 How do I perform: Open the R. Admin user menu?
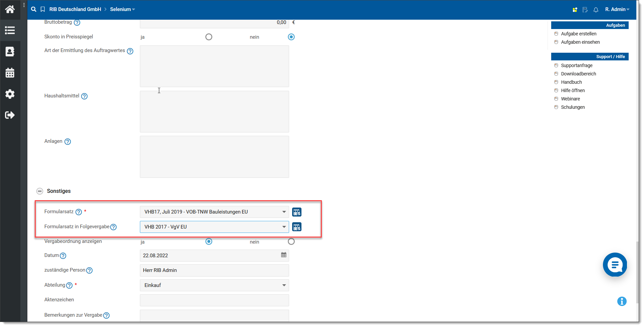[x=617, y=9]
